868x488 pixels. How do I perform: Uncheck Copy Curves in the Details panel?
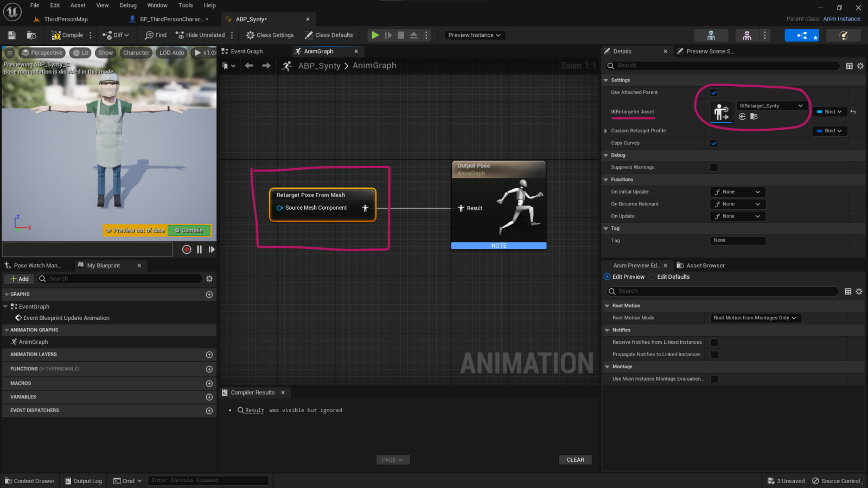coord(714,143)
